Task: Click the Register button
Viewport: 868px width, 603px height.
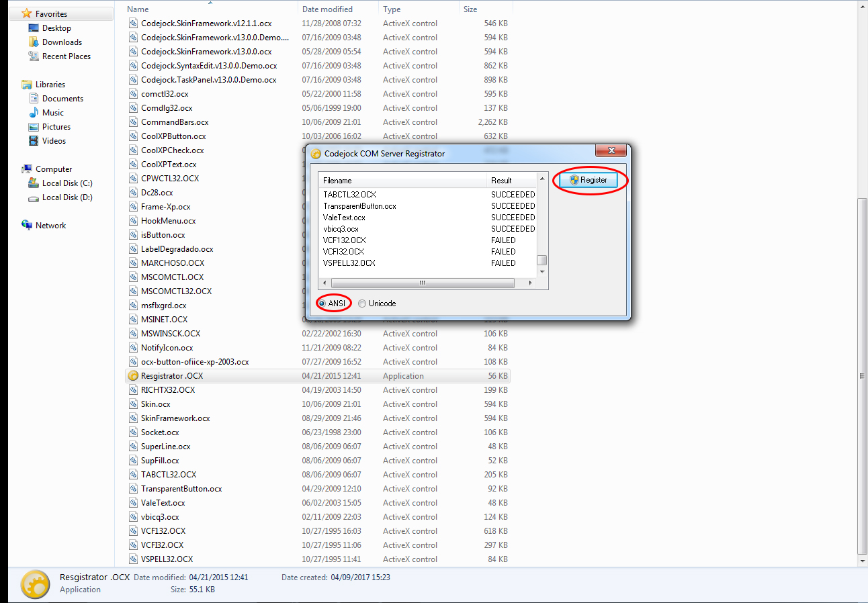Action: coord(589,180)
